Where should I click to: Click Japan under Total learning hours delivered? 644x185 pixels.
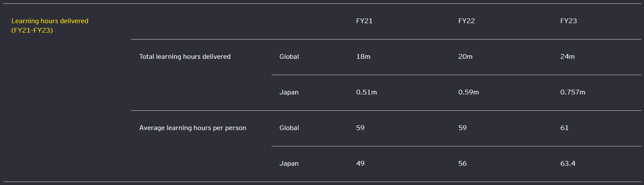pos(289,92)
